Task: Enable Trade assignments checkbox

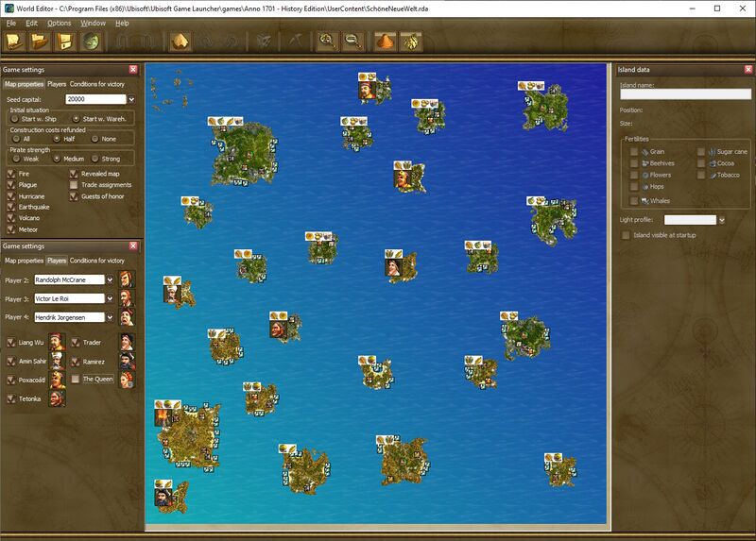Action: 74,184
